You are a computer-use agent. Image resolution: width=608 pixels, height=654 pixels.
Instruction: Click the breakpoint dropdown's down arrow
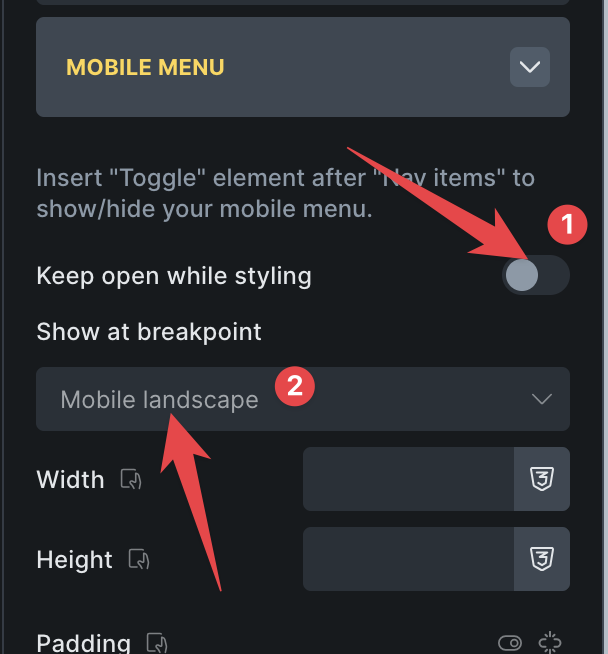click(542, 399)
